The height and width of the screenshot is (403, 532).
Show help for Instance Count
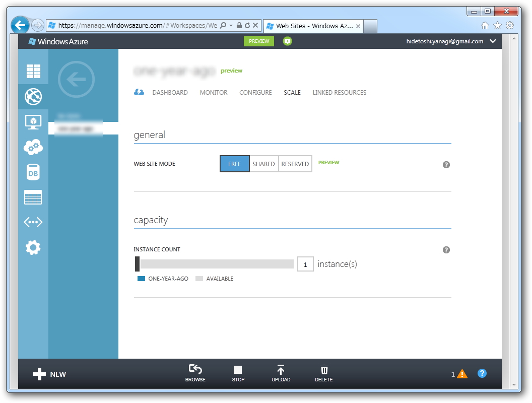coord(446,250)
